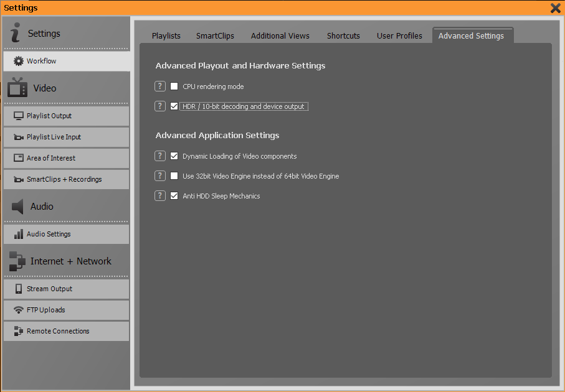The width and height of the screenshot is (565, 392).
Task: Go to Additional Views tab
Action: coord(280,35)
